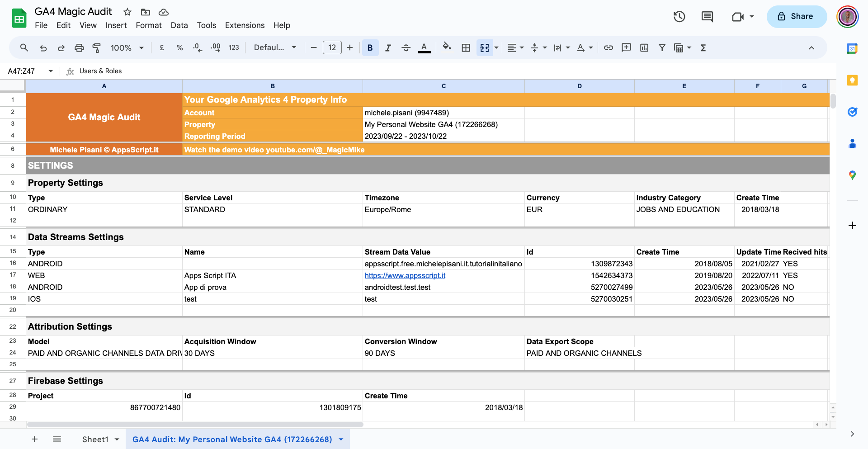Format as percent

(179, 47)
